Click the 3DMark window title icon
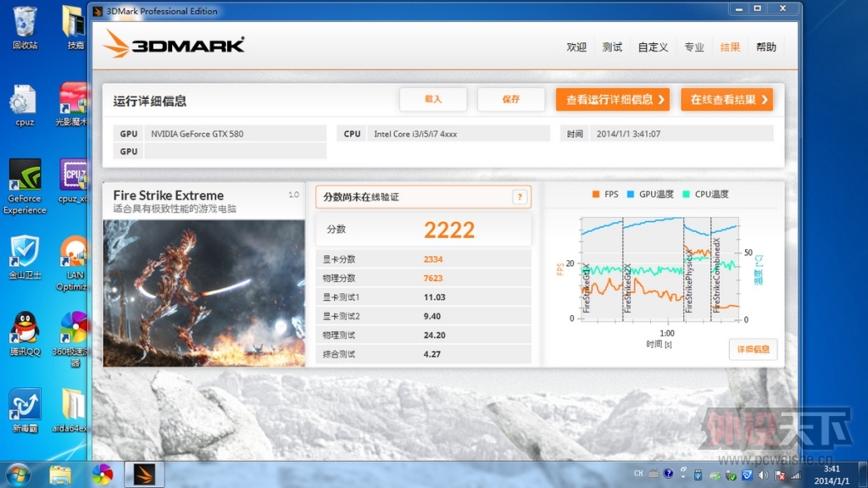 (x=98, y=11)
